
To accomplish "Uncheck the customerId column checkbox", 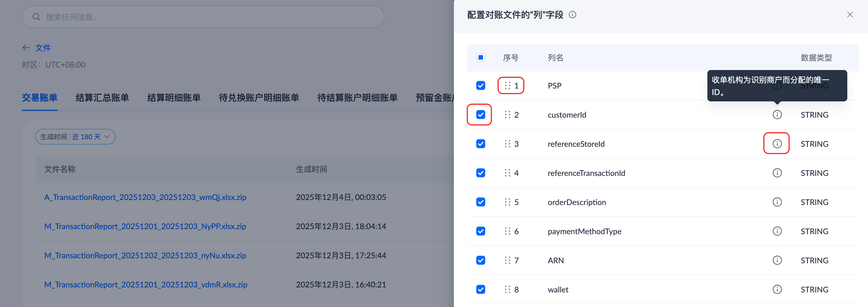I will 480,115.
